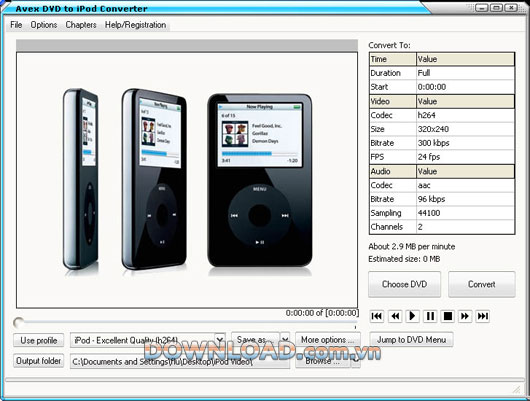530x401 pixels.
Task: Minimize the converter window
Action: pos(481,7)
